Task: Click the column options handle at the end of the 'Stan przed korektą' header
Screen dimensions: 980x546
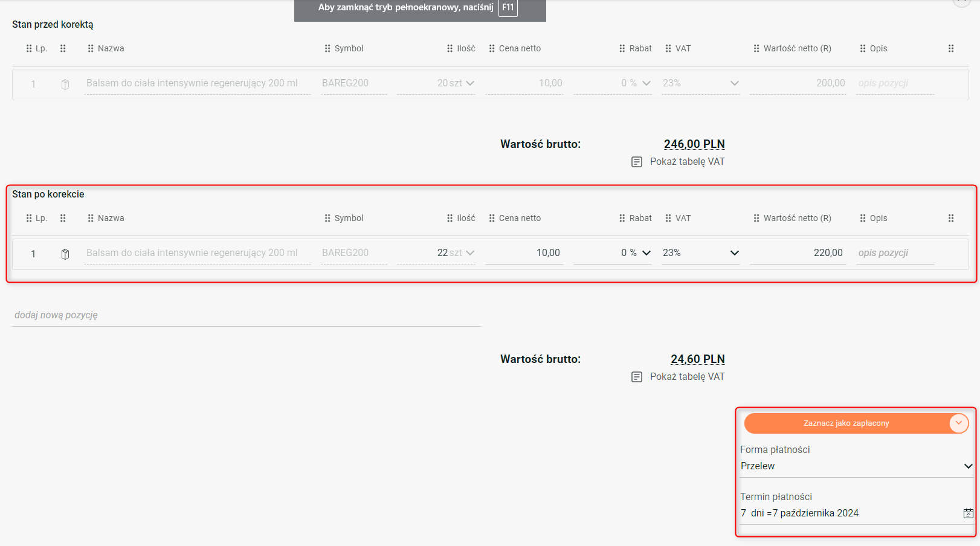Action: (x=951, y=48)
